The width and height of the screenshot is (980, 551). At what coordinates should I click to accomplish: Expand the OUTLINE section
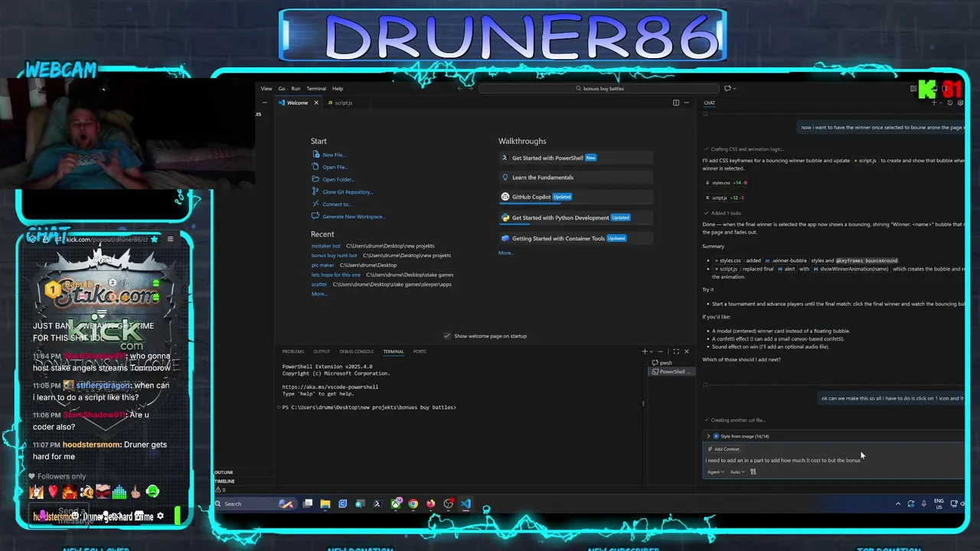(x=224, y=472)
